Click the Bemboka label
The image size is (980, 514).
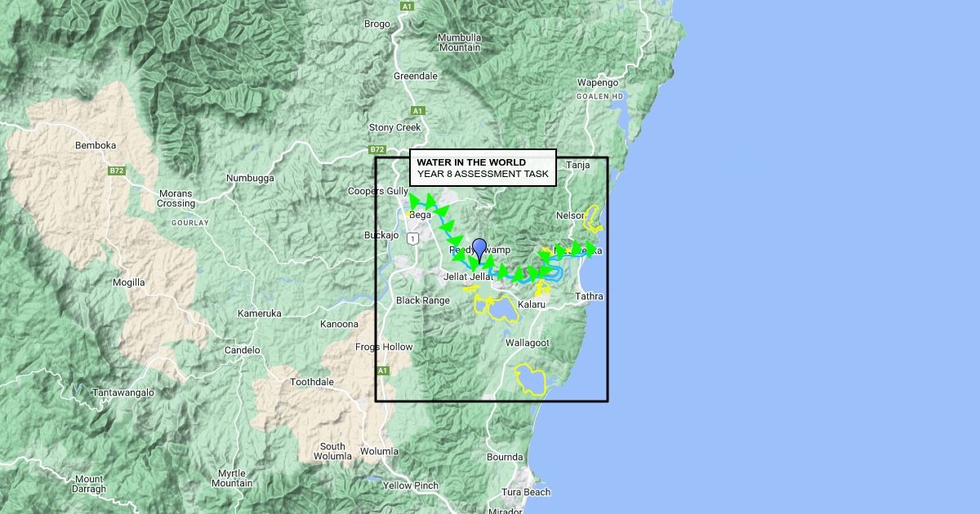pyautogui.click(x=96, y=145)
